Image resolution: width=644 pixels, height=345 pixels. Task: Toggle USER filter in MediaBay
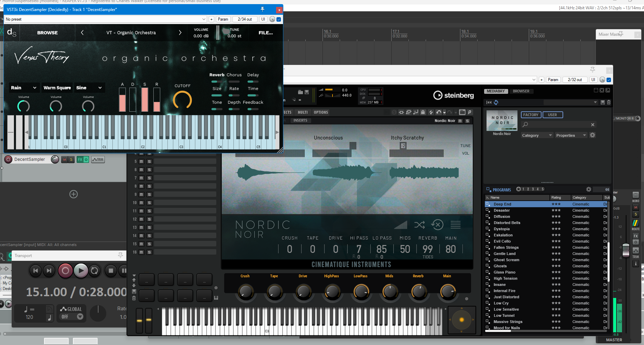pyautogui.click(x=553, y=115)
